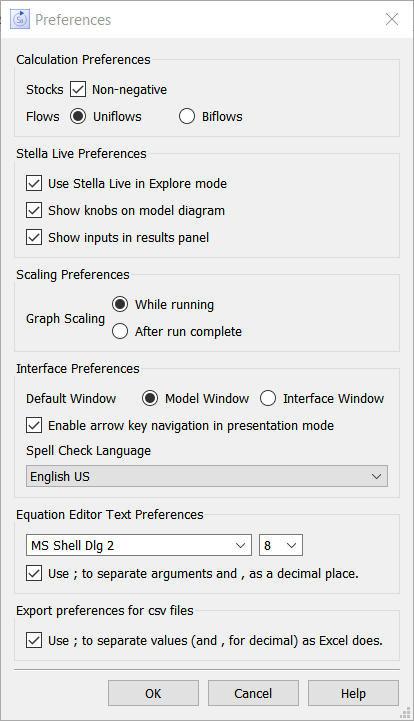Select the Uniflows radio button
Viewport: 414px width, 721px height.
click(78, 116)
